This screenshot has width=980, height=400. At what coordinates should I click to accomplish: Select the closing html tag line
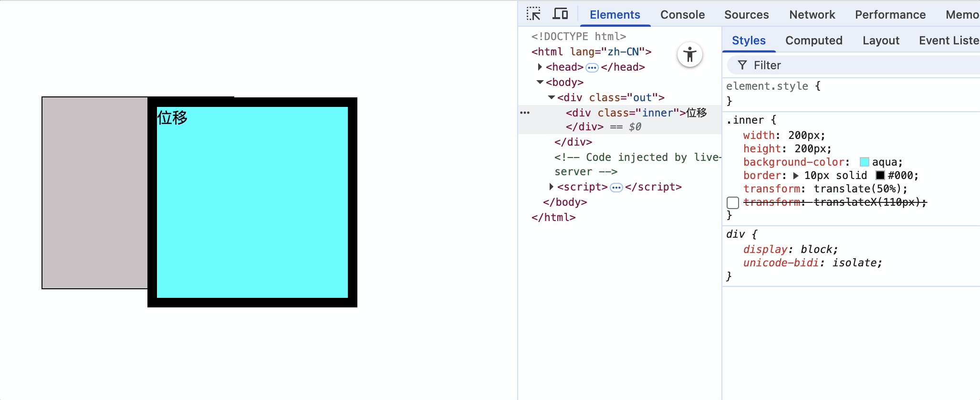pos(553,217)
